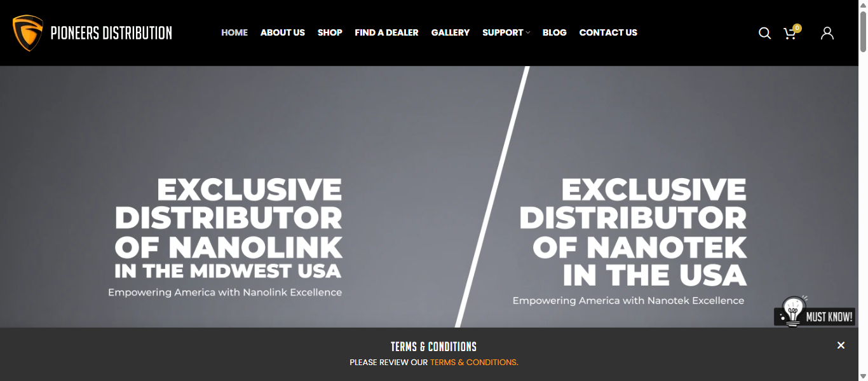The width and height of the screenshot is (868, 381).
Task: Dismiss the Terms & Conditions banner
Action: (x=841, y=345)
